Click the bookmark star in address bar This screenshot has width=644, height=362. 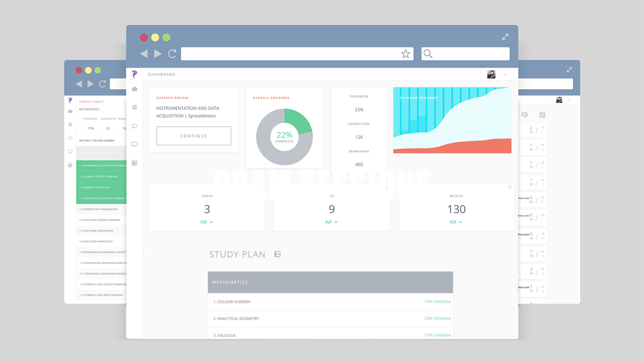(x=406, y=54)
